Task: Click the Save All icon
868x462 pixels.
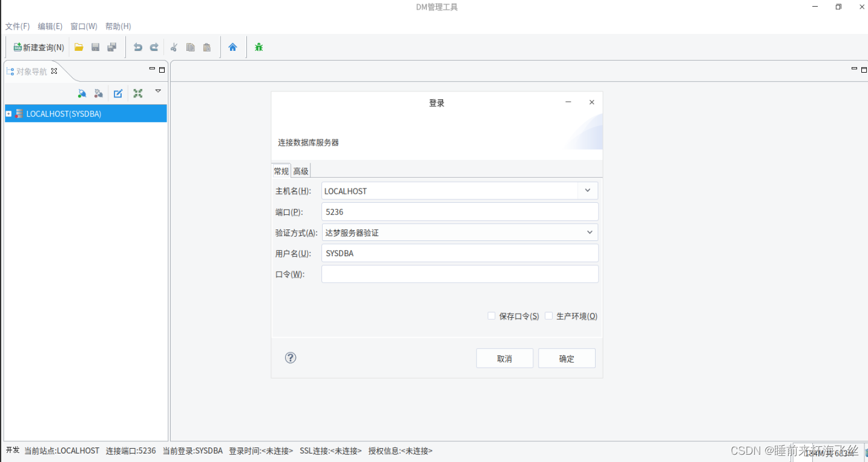Action: [112, 47]
